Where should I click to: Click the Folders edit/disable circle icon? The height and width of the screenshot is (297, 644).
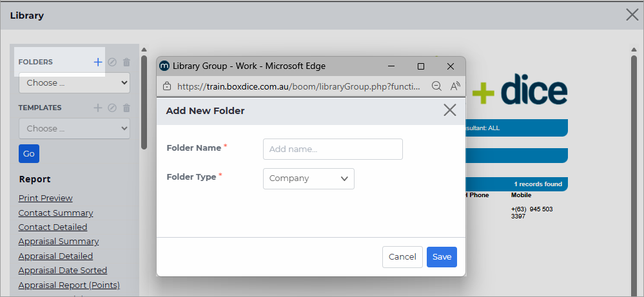tap(112, 62)
